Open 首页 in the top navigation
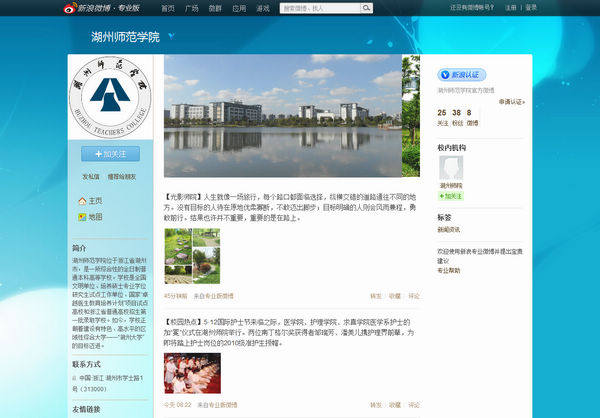This screenshot has height=418, width=600. coord(167,7)
